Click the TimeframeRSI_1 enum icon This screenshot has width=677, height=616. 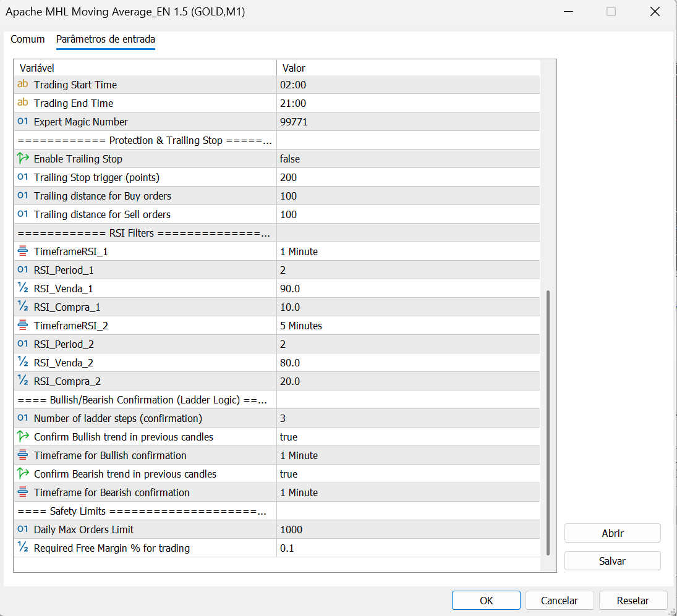[23, 251]
